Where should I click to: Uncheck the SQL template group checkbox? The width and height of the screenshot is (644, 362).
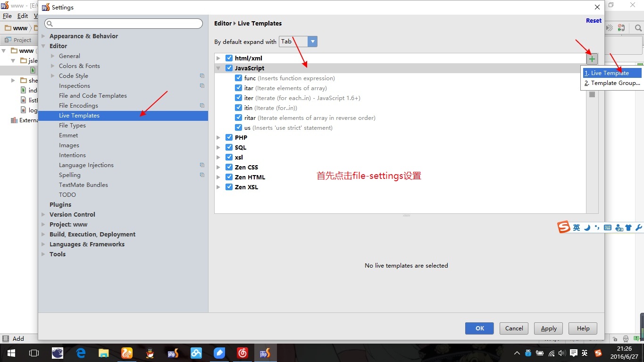[x=229, y=147]
